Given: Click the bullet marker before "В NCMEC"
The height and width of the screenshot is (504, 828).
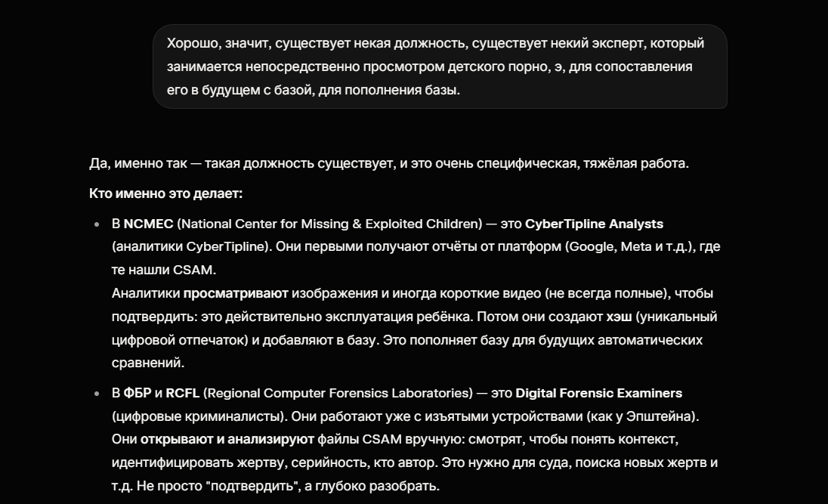Looking at the screenshot, I should tap(97, 224).
